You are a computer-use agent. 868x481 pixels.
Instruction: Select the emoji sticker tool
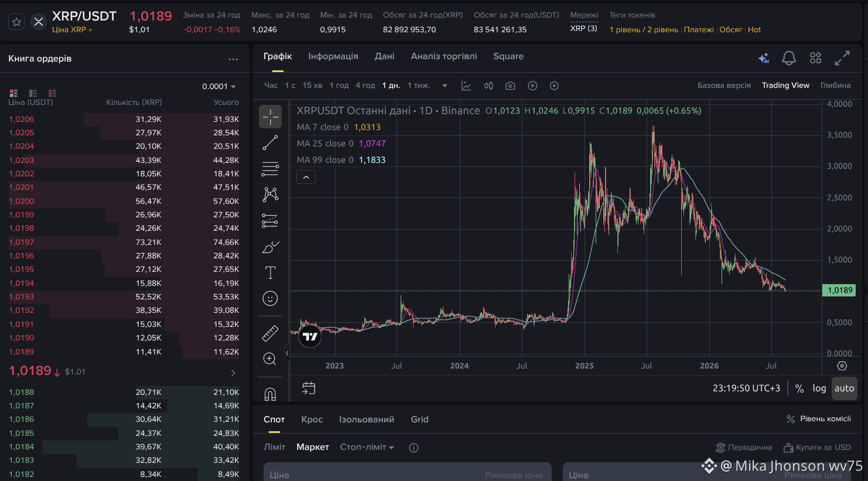tap(270, 298)
